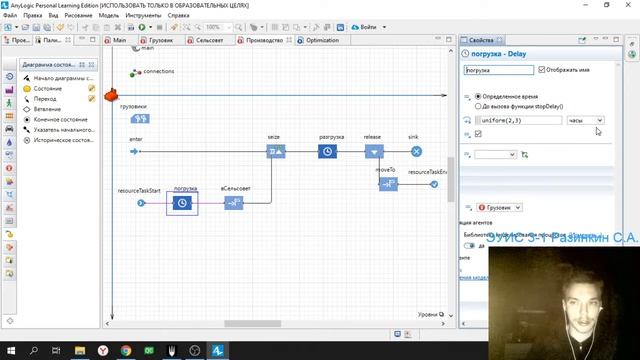Click the Историческое состояние palette item
Image resolution: width=640 pixels, height=360 pixels.
(x=63, y=140)
